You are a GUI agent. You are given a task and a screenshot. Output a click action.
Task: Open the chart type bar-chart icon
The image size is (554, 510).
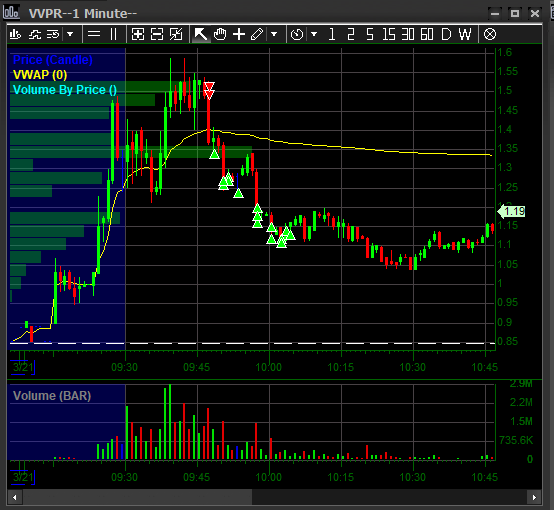15,34
